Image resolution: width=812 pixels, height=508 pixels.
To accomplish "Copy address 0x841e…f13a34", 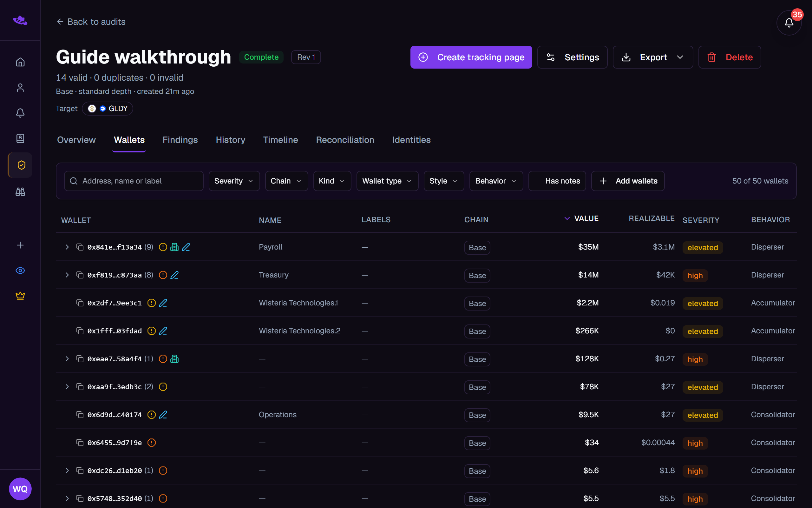I will [x=80, y=247].
